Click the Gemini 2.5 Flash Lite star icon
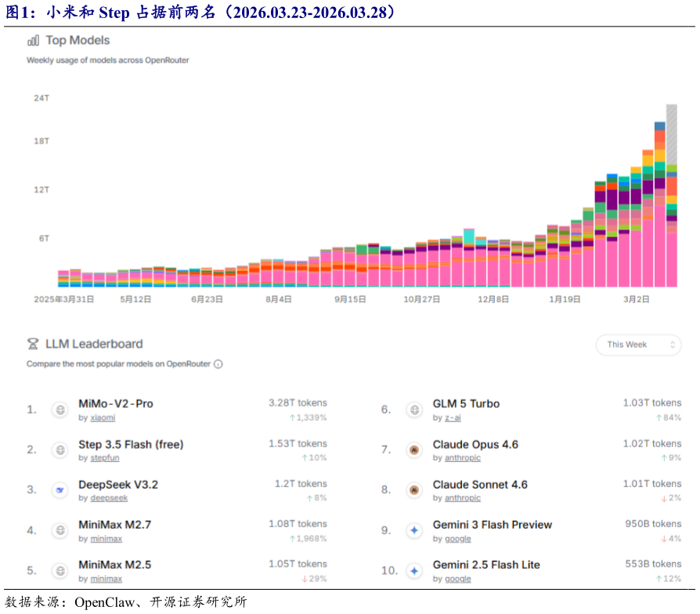This screenshot has height=614, width=700. click(x=414, y=570)
